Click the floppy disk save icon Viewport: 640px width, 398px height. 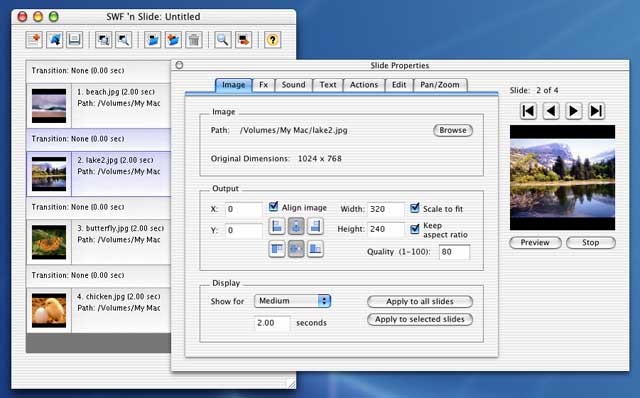point(74,40)
